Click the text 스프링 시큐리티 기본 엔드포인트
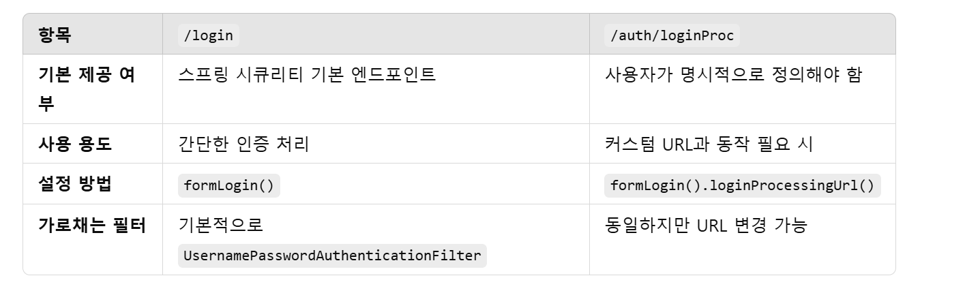Image resolution: width=980 pixels, height=293 pixels. click(306, 75)
